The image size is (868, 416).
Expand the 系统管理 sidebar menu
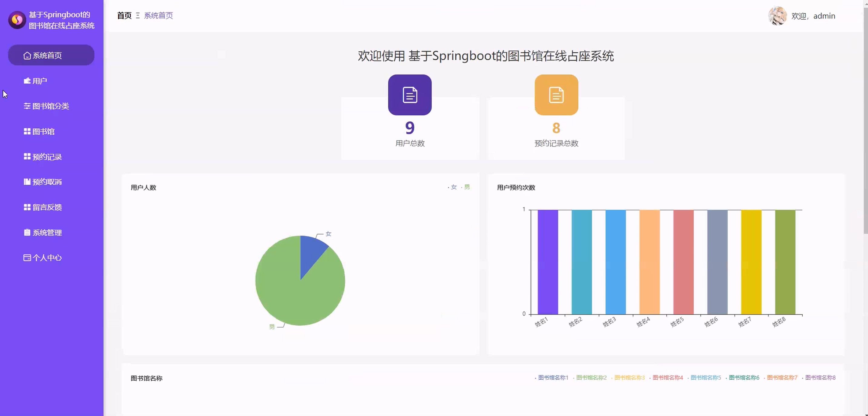tap(47, 233)
